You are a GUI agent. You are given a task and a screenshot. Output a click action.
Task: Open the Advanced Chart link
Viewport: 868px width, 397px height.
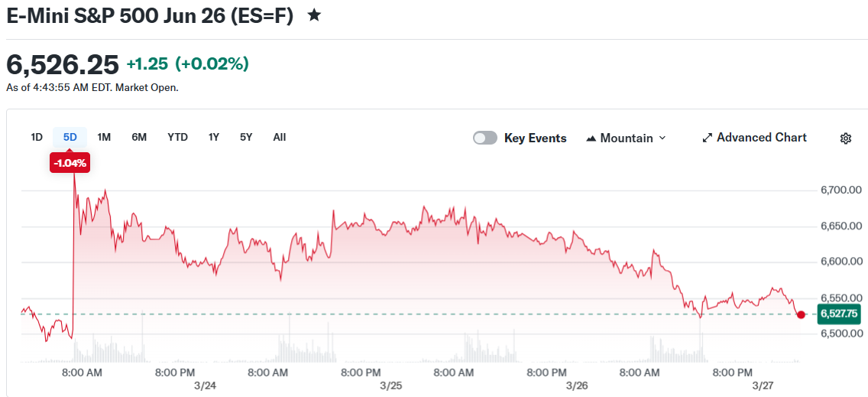pos(761,138)
